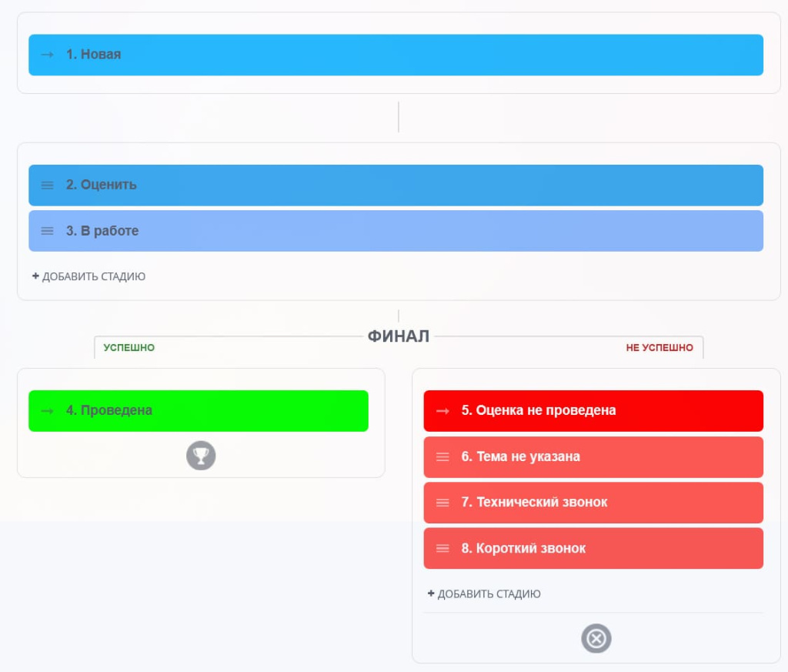Add a stage under В работе

88,276
